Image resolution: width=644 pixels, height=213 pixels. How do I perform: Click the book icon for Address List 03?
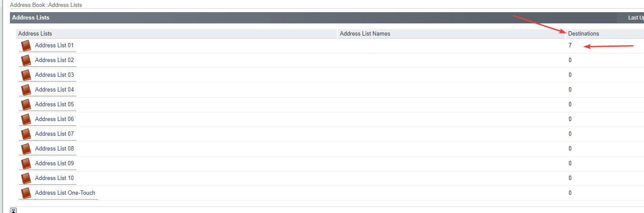tap(26, 75)
